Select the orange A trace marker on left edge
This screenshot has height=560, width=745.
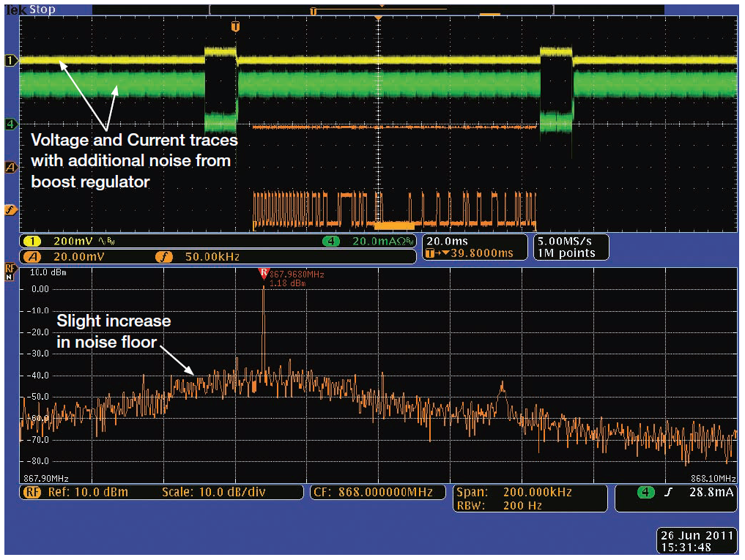(x=10, y=168)
